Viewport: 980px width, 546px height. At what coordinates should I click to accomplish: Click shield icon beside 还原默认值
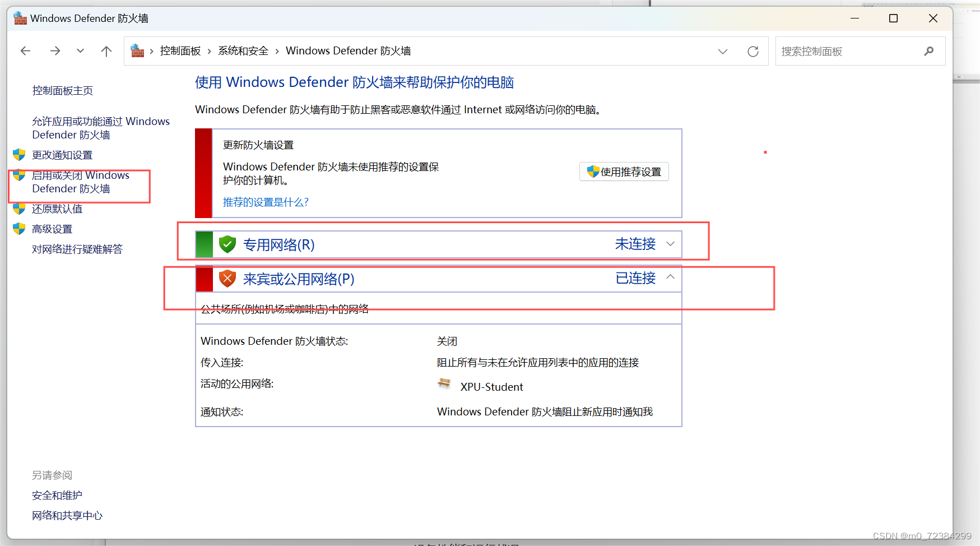(20, 209)
